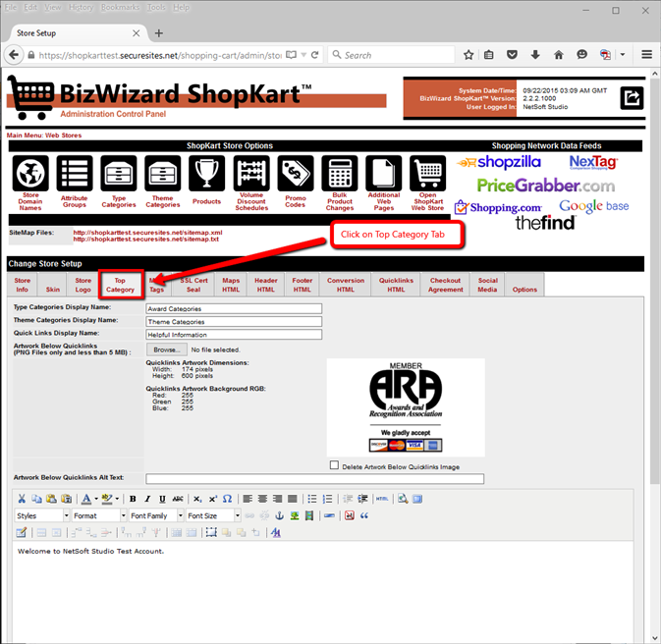The image size is (661, 644).
Task: Align text left in editor
Action: pos(248,499)
